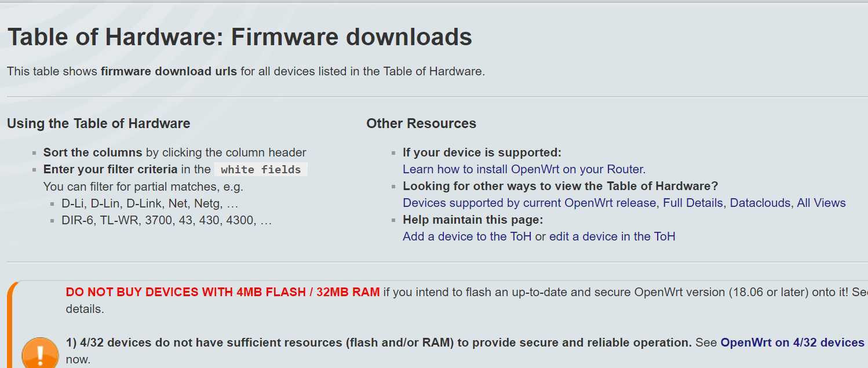Click the orange exclamation warning icon
This screenshot has width=868, height=368.
click(x=40, y=355)
